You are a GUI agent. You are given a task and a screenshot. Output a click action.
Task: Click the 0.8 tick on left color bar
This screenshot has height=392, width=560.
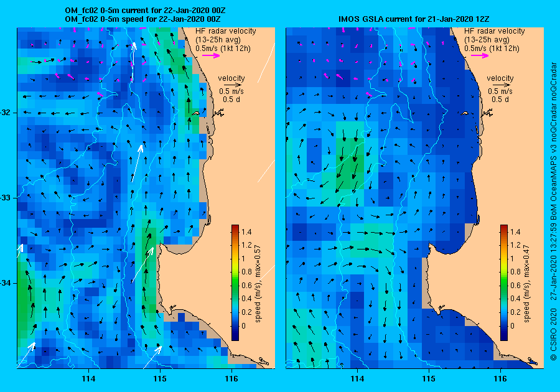[x=246, y=272]
